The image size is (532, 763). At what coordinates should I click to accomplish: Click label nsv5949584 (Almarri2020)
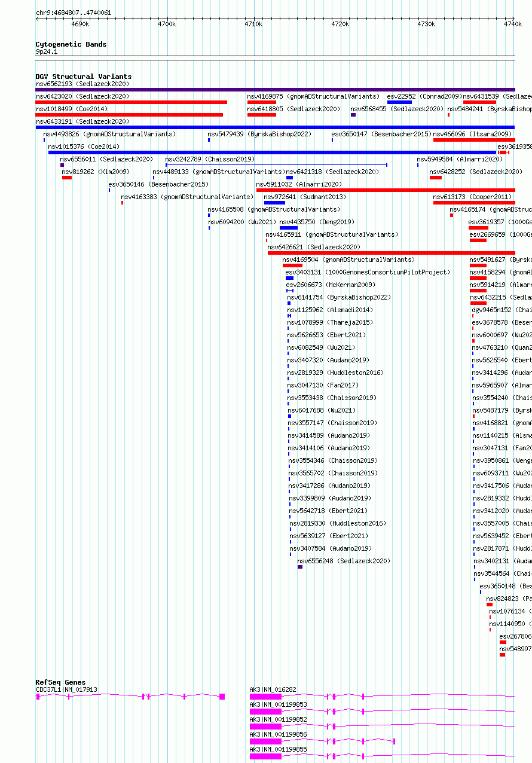[x=460, y=160]
